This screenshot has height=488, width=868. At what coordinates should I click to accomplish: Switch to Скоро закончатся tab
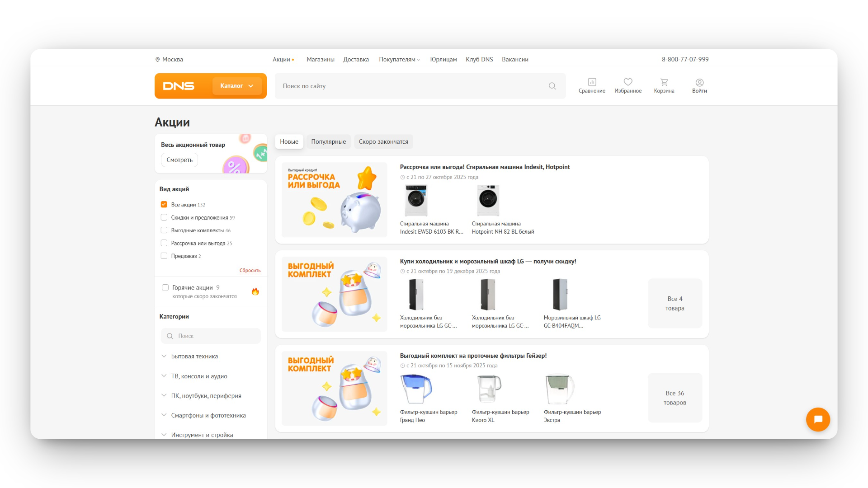(x=383, y=142)
